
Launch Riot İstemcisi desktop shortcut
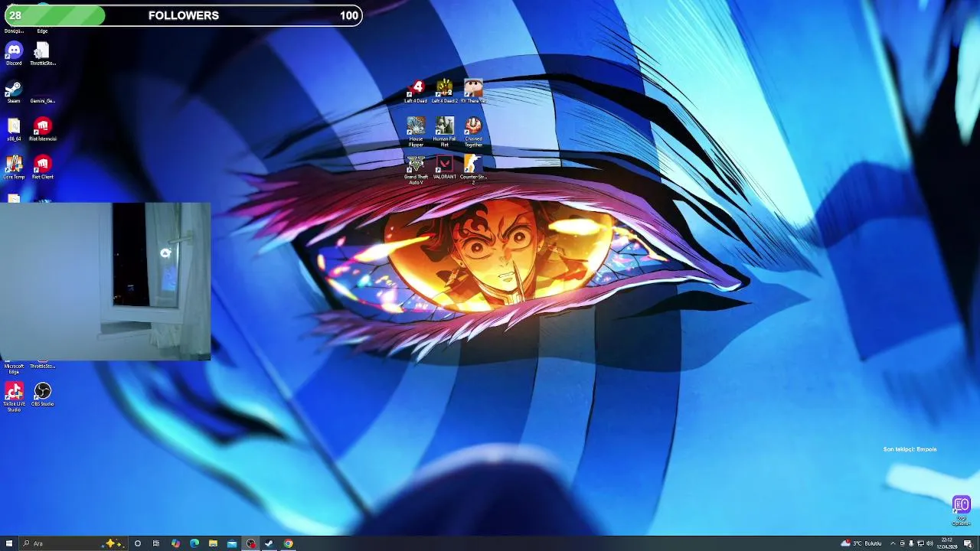point(42,129)
